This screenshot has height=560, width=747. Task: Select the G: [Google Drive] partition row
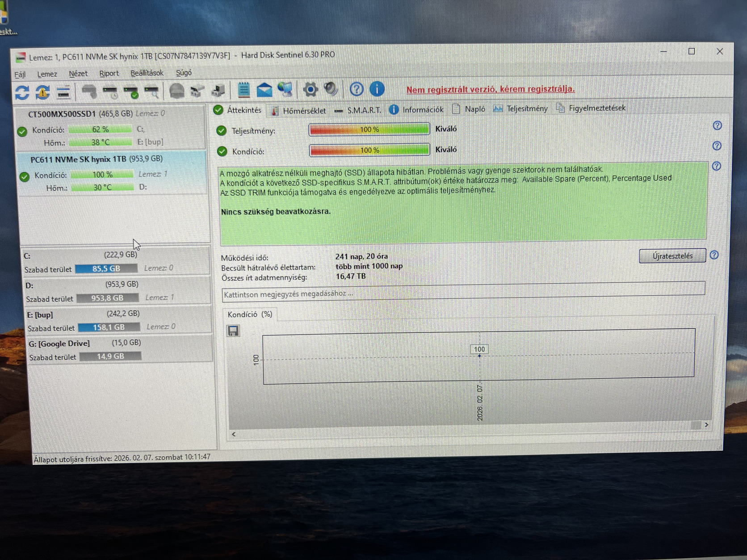pyautogui.click(x=121, y=350)
